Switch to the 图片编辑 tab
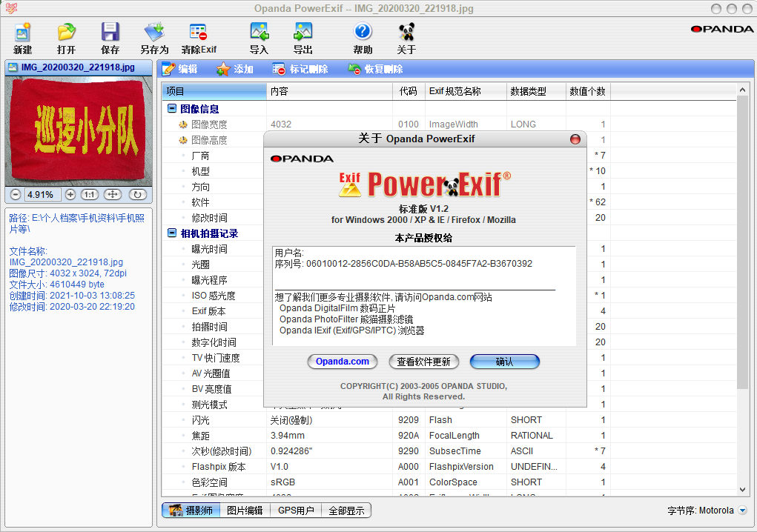 245,511
